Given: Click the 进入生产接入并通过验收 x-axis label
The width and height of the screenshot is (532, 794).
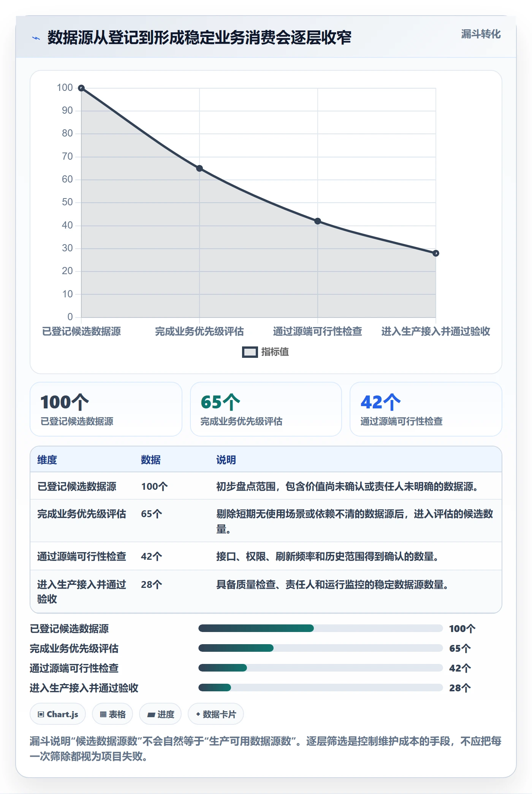Looking at the screenshot, I should click(436, 331).
